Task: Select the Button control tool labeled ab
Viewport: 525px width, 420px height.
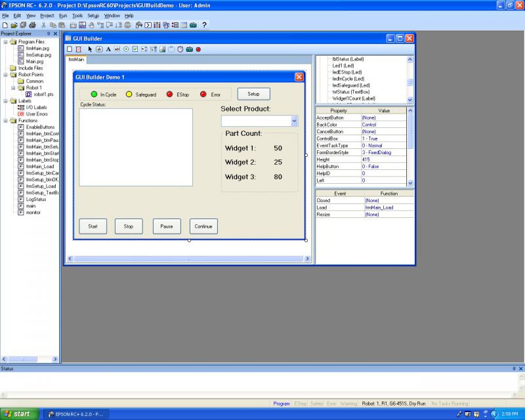Action: click(x=99, y=49)
